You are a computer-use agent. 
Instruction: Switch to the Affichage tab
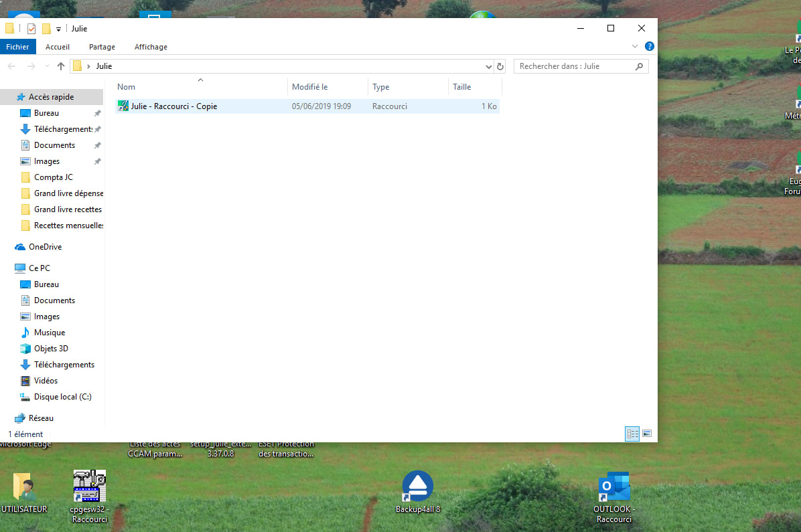pos(151,47)
